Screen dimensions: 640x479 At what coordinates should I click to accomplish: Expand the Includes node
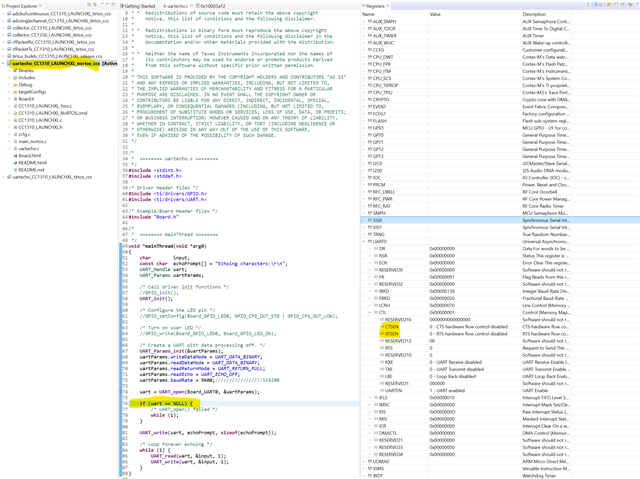tap(9, 78)
